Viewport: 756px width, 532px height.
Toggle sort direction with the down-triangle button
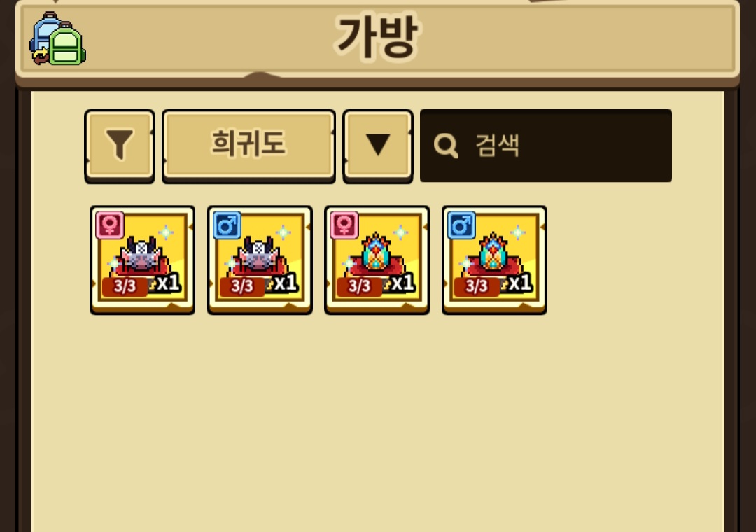(x=378, y=145)
